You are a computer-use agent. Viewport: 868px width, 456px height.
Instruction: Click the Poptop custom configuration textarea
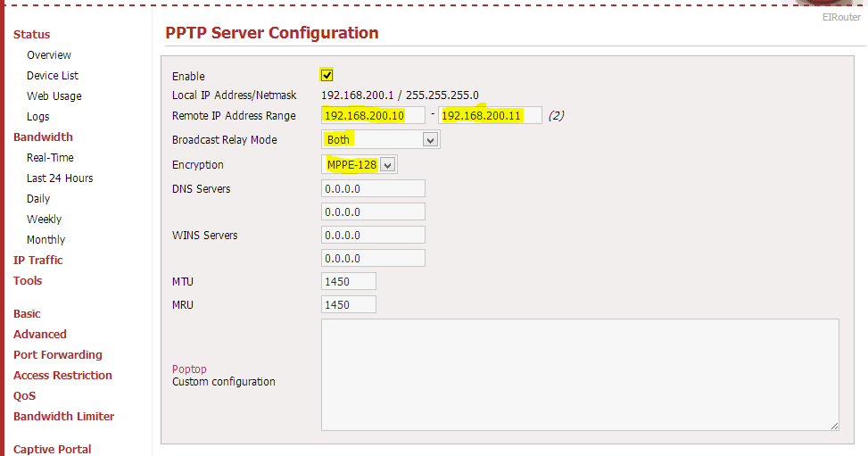click(580, 375)
